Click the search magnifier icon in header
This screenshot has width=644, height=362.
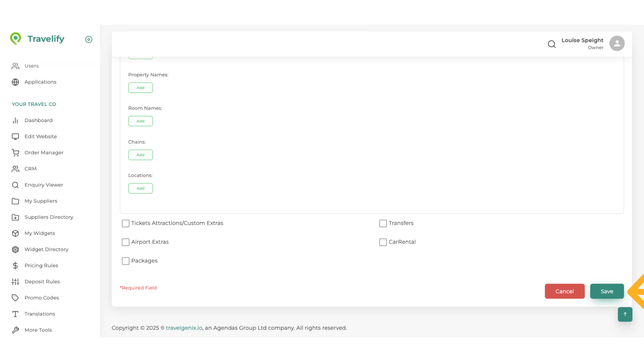pos(551,44)
